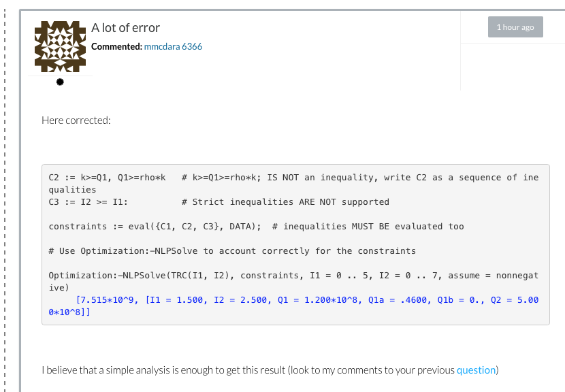Viewport: 565px width, 392px height.
Task: Click the empty panel below the timestamp
Action: [x=513, y=67]
